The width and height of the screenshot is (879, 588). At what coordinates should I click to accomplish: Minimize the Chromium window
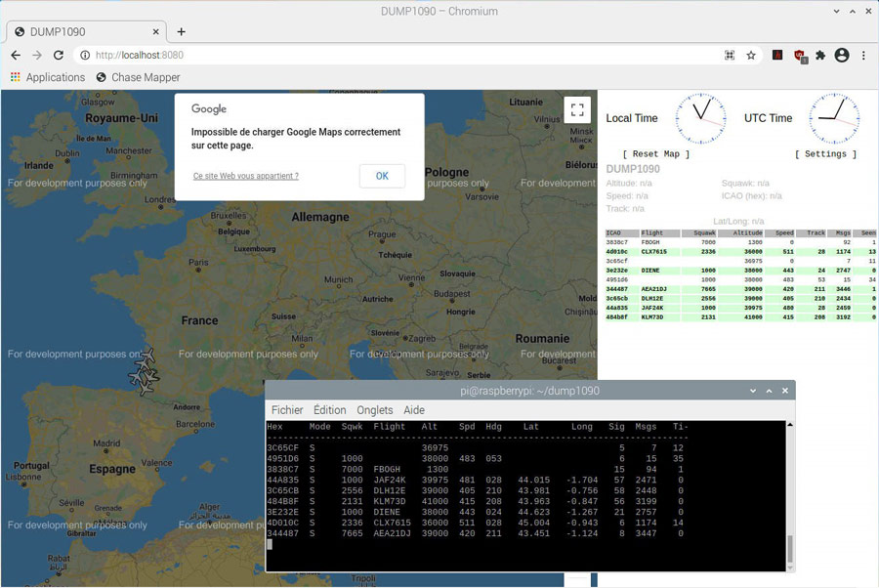click(x=836, y=11)
